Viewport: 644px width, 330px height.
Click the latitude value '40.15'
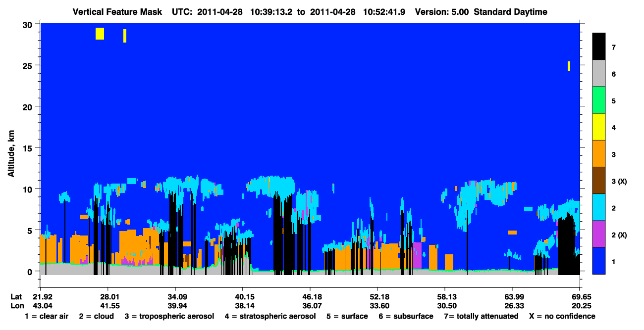[x=242, y=297]
